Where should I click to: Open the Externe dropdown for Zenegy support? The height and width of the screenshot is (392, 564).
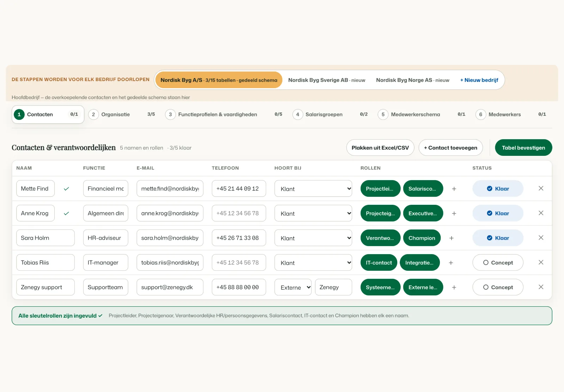293,287
